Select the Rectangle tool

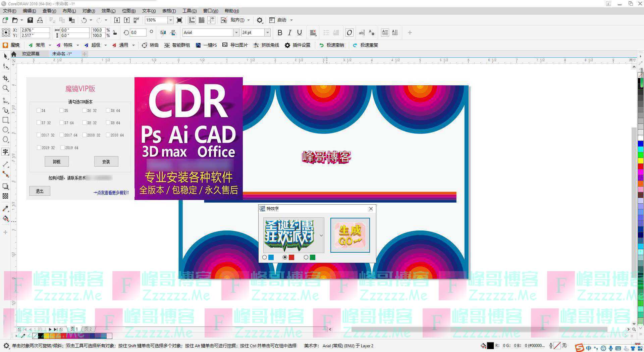[5, 120]
